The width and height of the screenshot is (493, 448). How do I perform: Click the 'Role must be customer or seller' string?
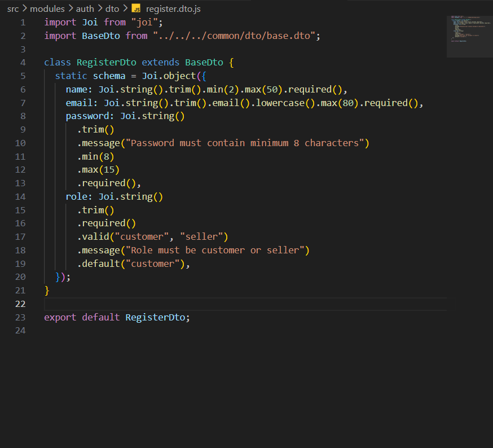(x=215, y=251)
